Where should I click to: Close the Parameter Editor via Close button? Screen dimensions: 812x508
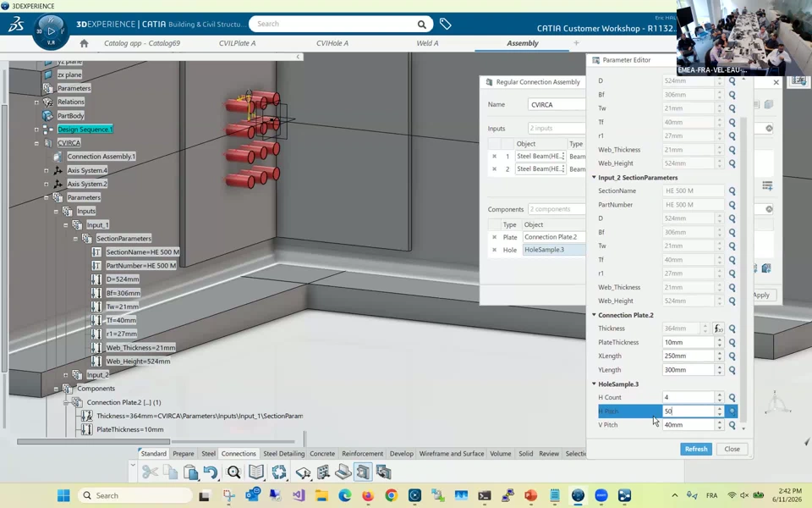pos(732,449)
